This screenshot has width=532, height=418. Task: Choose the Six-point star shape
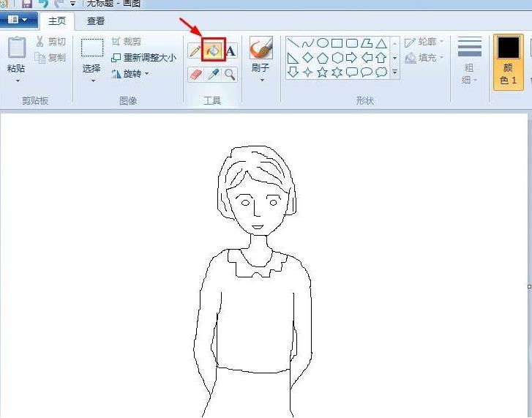click(x=337, y=72)
